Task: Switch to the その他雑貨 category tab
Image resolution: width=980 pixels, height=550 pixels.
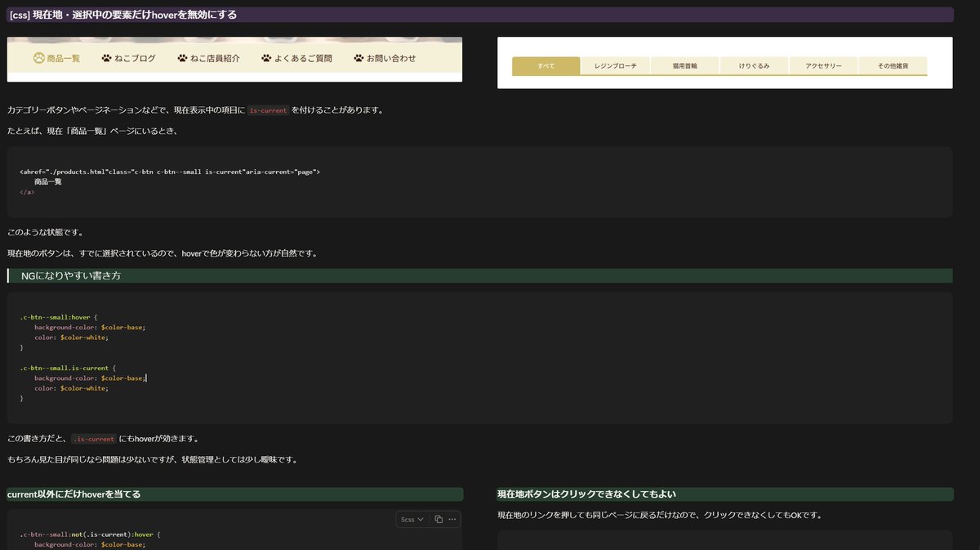Action: [893, 65]
